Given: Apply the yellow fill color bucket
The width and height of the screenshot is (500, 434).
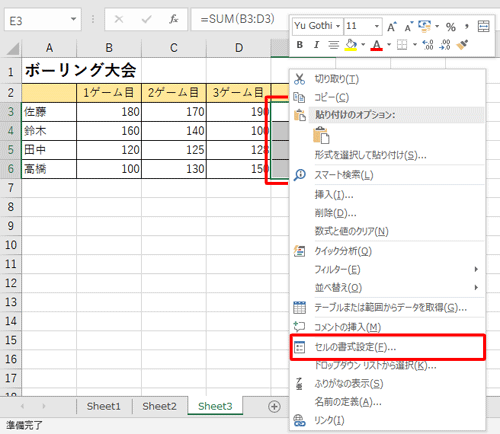Looking at the screenshot, I should tap(351, 45).
